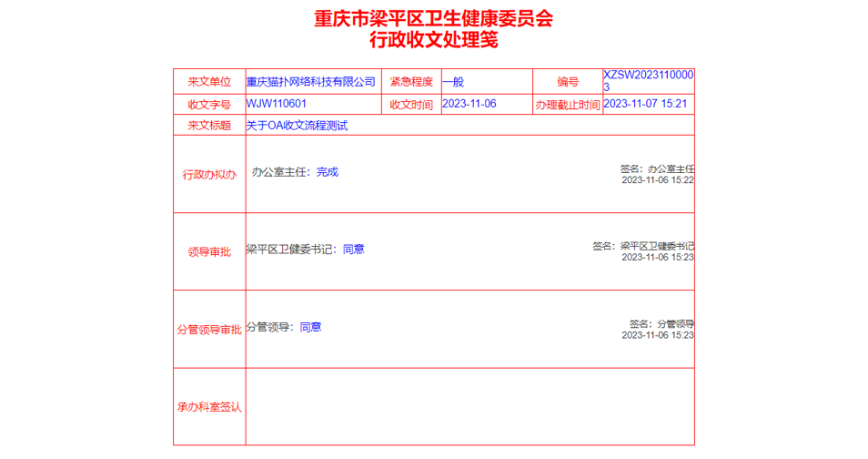Viewport: 868px width, 459px height.
Task: Select the title 关于OA收文流程测试
Action: (x=297, y=126)
